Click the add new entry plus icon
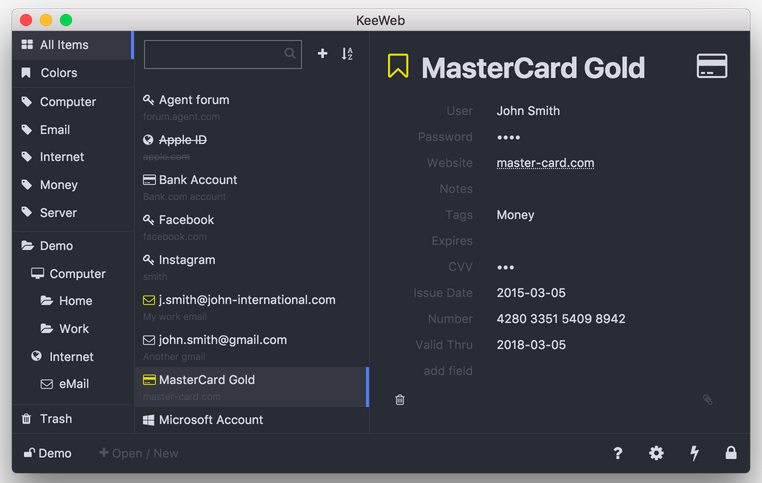Viewport: 762px width, 483px height. pos(322,53)
